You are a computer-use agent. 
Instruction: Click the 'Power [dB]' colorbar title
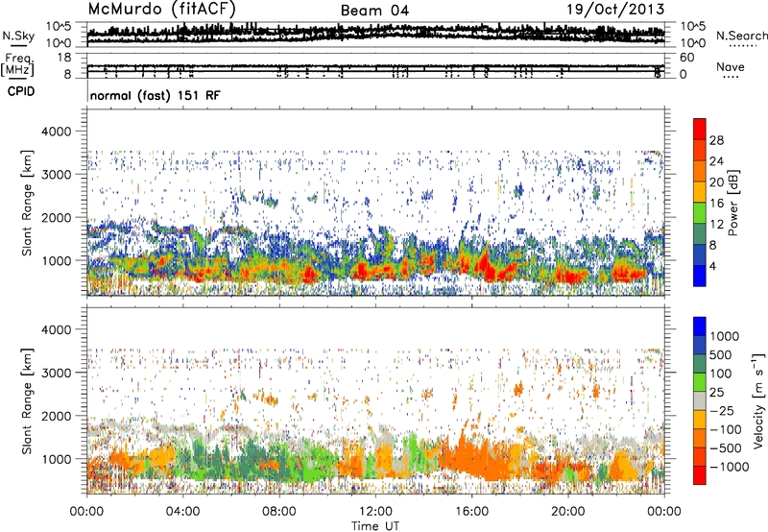pos(733,203)
